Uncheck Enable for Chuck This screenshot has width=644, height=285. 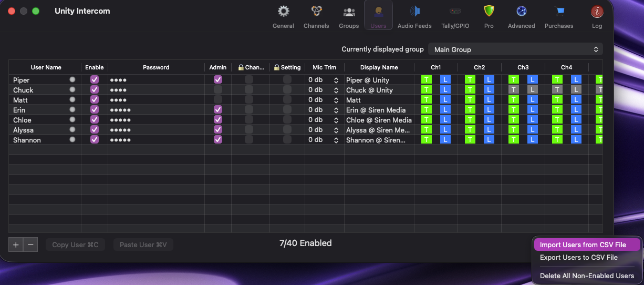95,89
